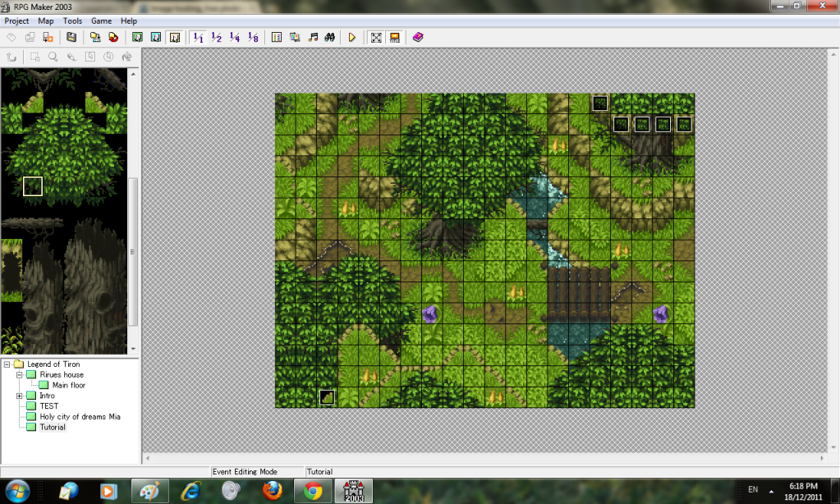Screen dimensions: 840x504
Task: Click the RPG Maker 2003 taskbar button
Action: coord(354,491)
